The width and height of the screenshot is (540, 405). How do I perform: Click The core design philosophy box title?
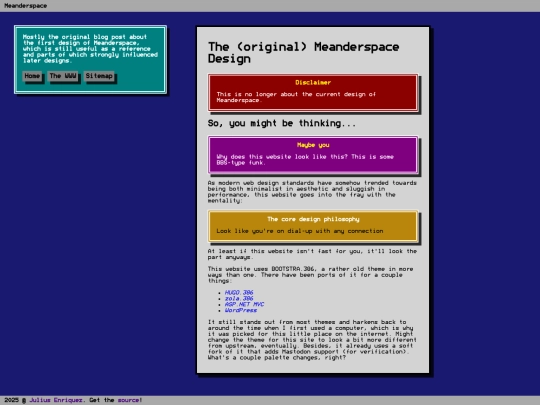[313, 219]
